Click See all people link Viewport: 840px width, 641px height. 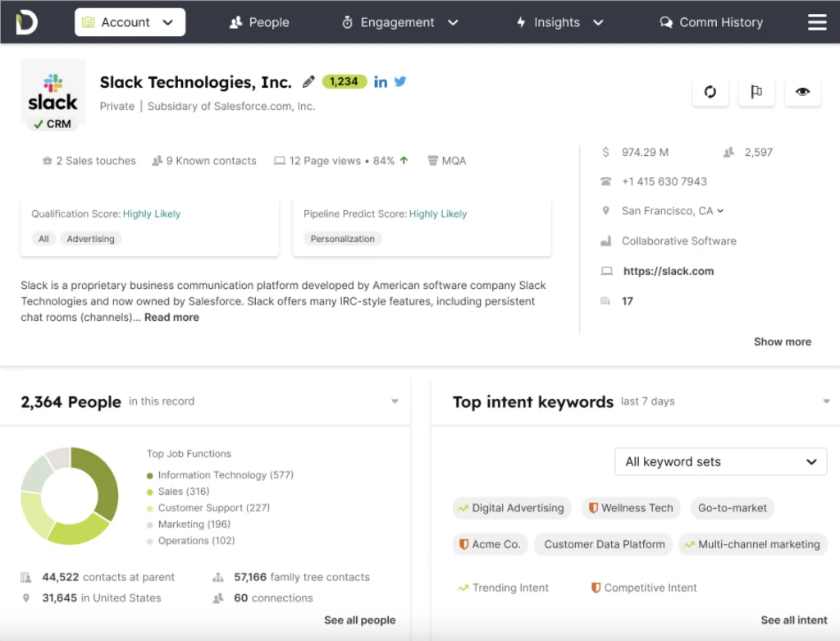359,620
